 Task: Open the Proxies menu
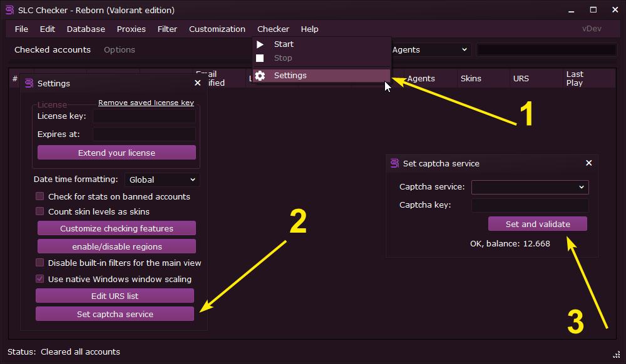tap(131, 29)
